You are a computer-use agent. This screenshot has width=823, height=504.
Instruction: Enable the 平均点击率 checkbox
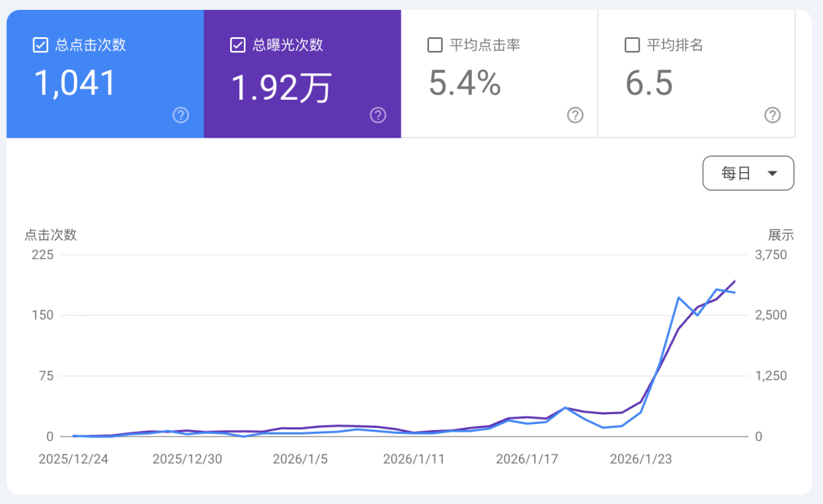click(434, 44)
